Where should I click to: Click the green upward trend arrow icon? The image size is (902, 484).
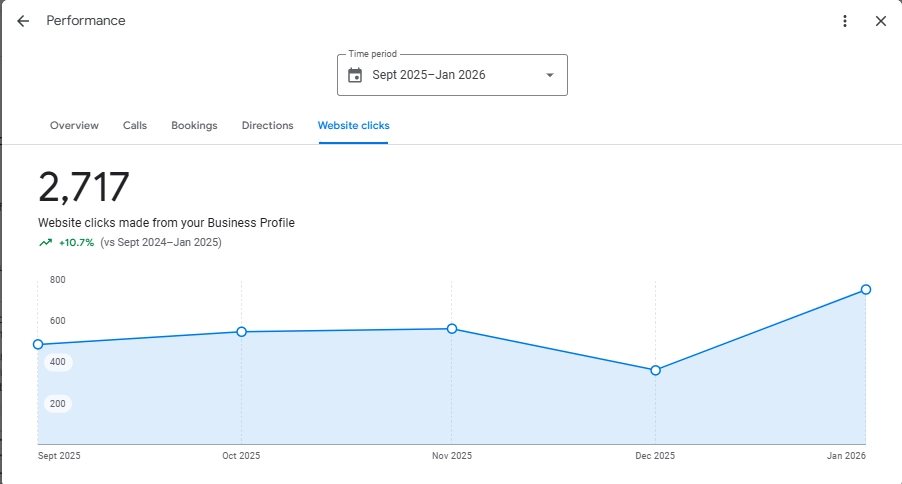click(45, 242)
